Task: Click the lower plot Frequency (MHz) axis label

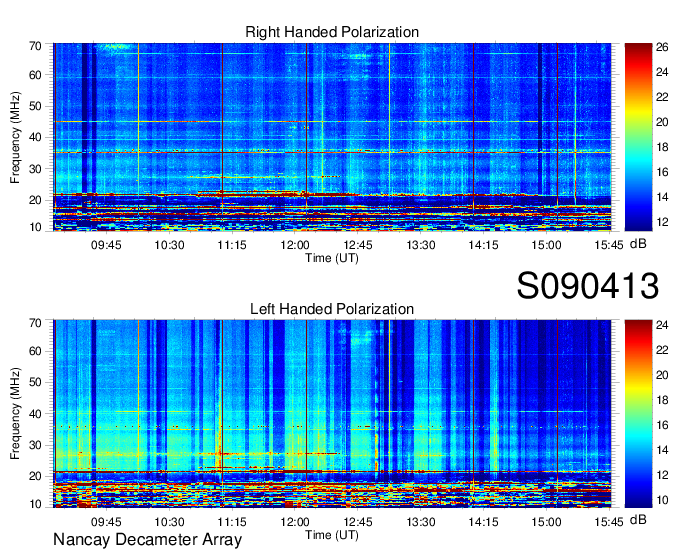Action: pos(15,414)
